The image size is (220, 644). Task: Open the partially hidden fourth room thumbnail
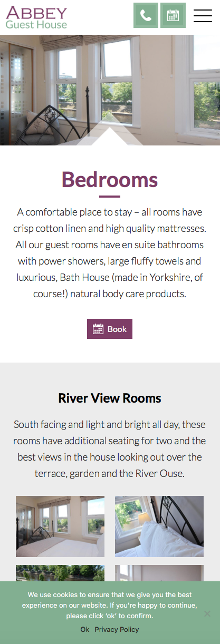[x=159, y=573]
